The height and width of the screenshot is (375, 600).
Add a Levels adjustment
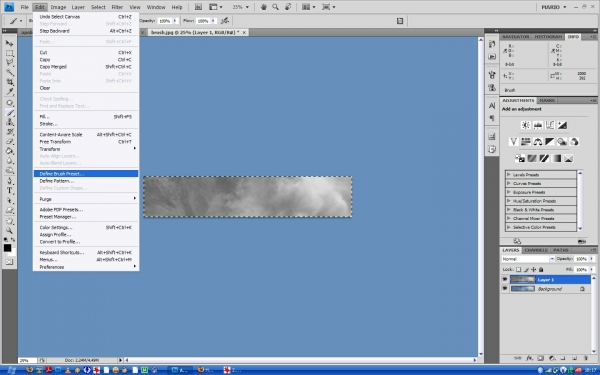[x=538, y=125]
